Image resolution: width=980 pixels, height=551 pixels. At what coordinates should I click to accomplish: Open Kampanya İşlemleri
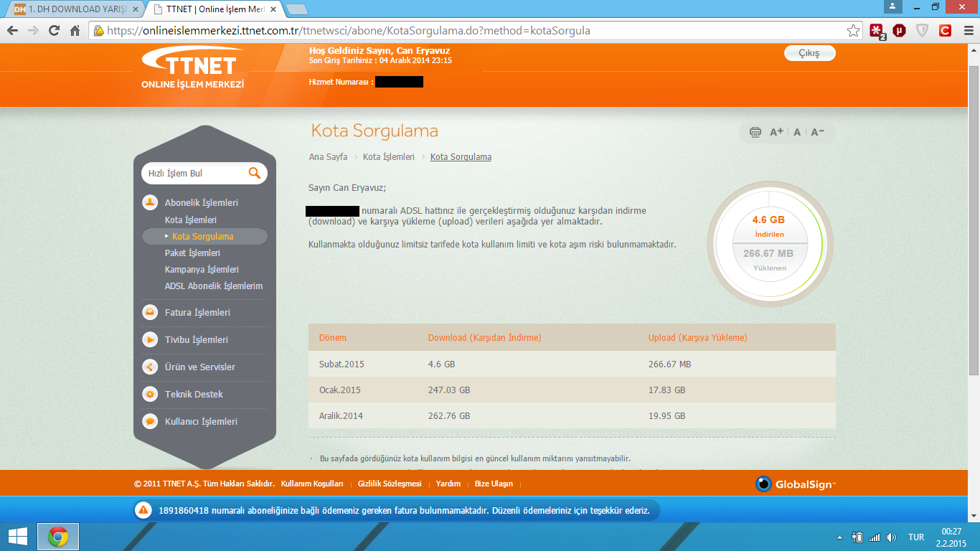(202, 269)
